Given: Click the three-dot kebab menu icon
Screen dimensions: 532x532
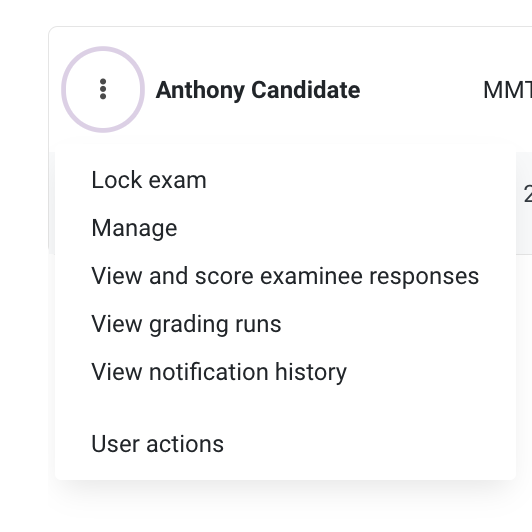Looking at the screenshot, I should click(103, 90).
